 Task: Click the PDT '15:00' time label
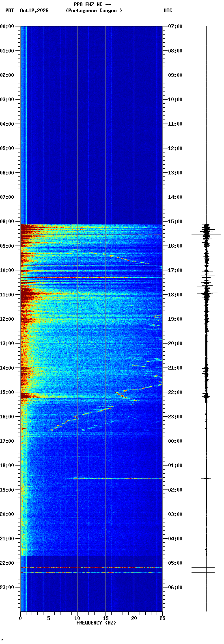(x=7, y=392)
